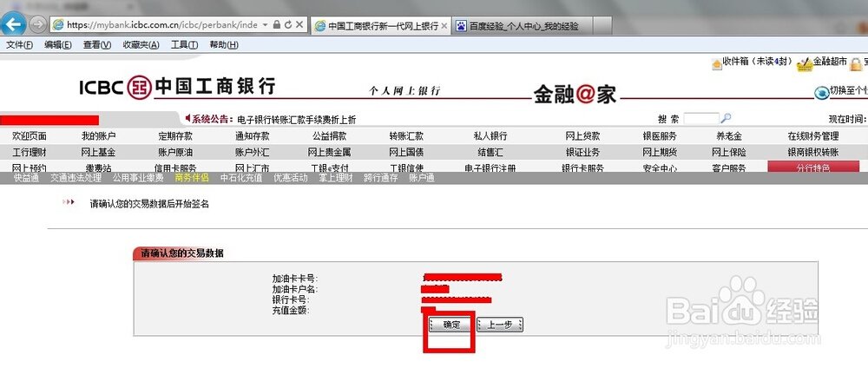Viewport: 868px width, 368px height.
Task: Stop loading with the X beside refresh
Action: 299,25
